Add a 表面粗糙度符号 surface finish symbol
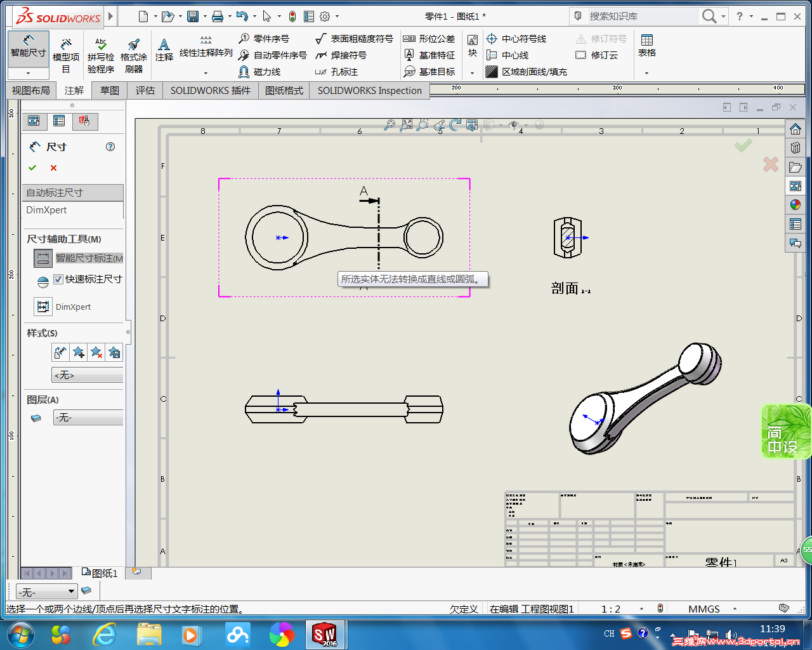This screenshot has height=650, width=812. [354, 39]
